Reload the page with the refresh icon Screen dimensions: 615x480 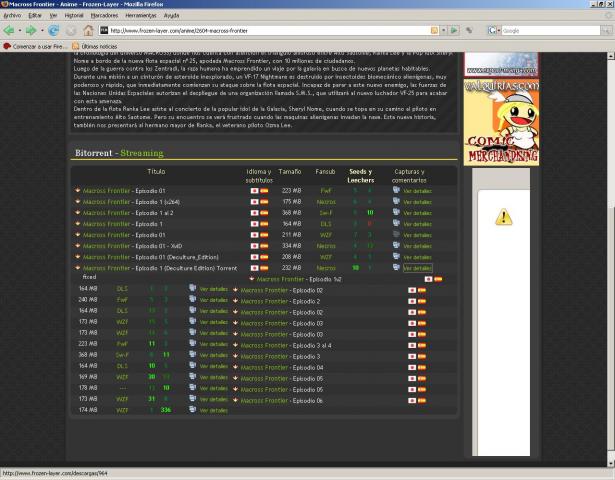[53, 30]
